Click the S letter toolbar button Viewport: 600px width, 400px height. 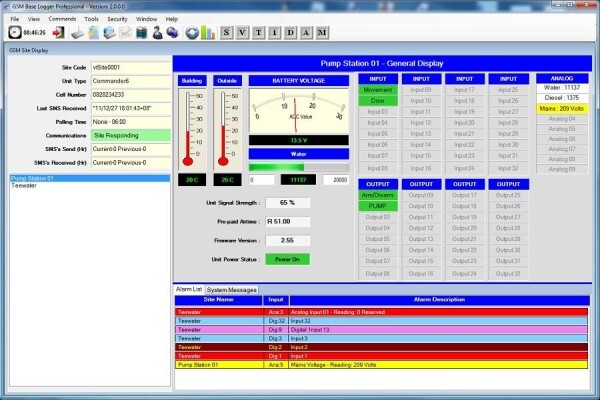pyautogui.click(x=226, y=33)
